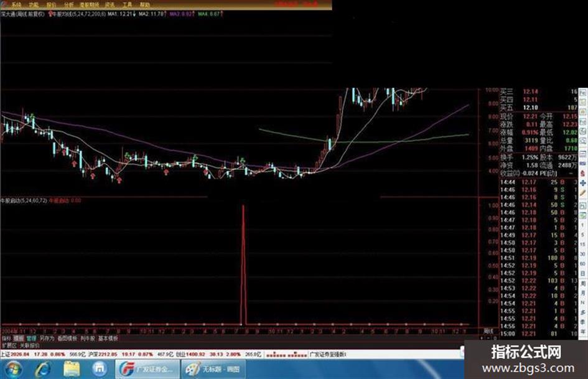
Task: Select multi-period (多) view button
Action: click(583, 311)
